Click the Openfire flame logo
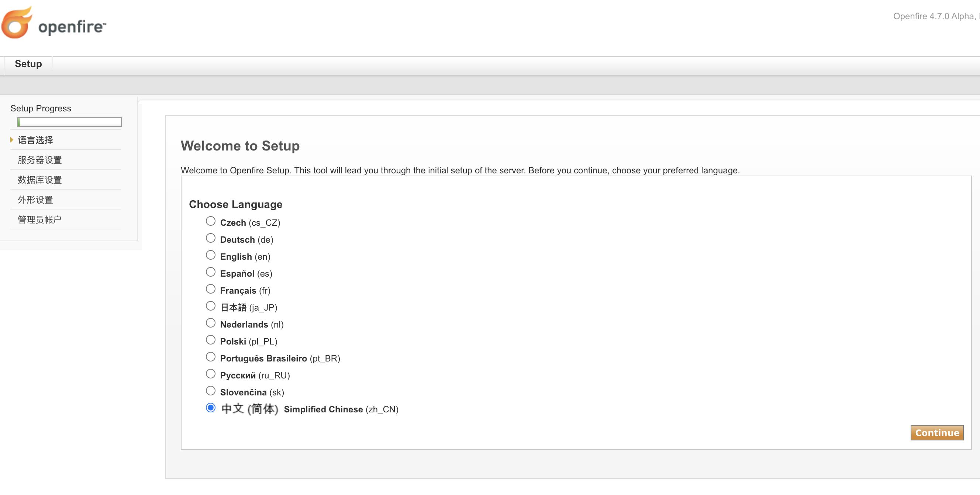 pyautogui.click(x=17, y=22)
